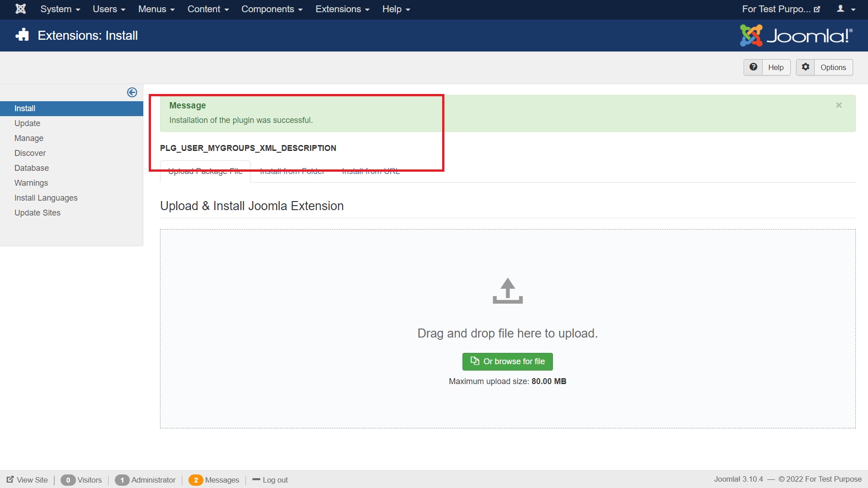Collapse the sidebar using the arrow control

click(132, 92)
